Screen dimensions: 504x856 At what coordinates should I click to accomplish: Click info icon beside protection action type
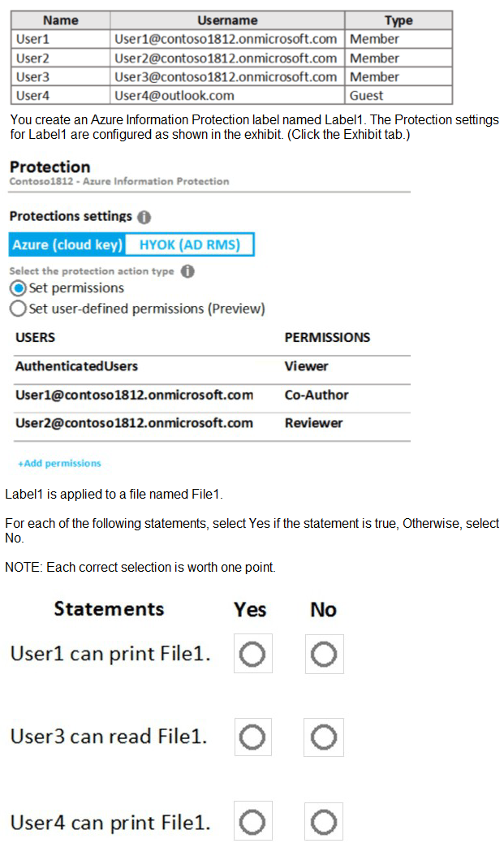pyautogui.click(x=187, y=272)
